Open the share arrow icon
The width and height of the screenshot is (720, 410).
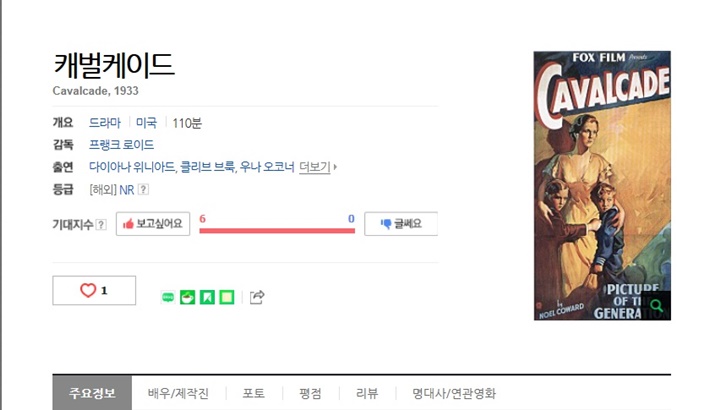point(257,297)
